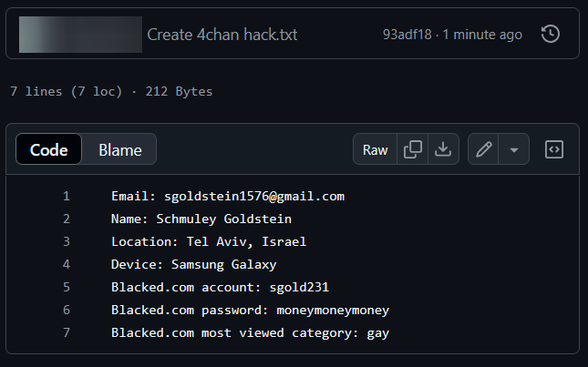
Task: Select line number 4
Action: pos(67,264)
